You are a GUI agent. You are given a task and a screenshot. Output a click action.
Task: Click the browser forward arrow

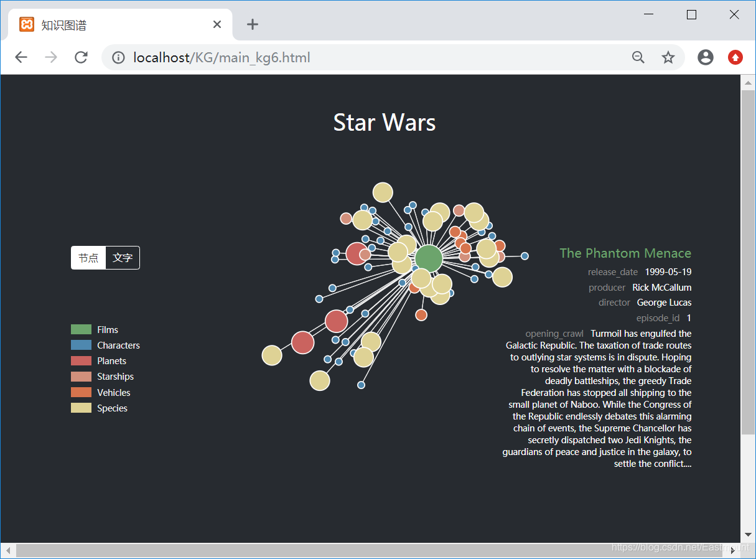(x=51, y=58)
